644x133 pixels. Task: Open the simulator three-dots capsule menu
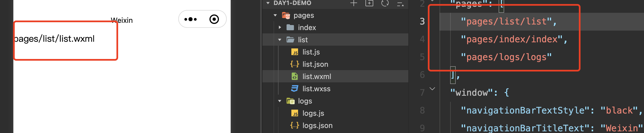pyautogui.click(x=191, y=19)
